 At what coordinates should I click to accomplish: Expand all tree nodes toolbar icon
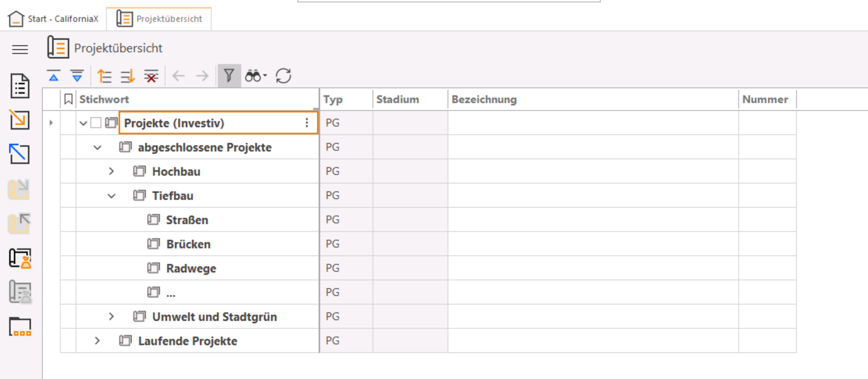tap(77, 76)
